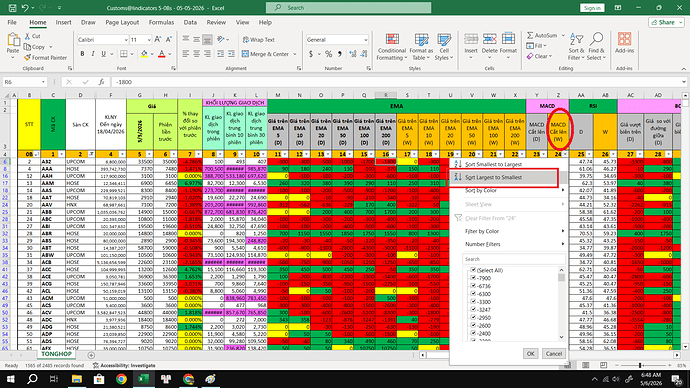Click the Cut scissors icon
The width and height of the screenshot is (690, 388).
click(x=27, y=36)
